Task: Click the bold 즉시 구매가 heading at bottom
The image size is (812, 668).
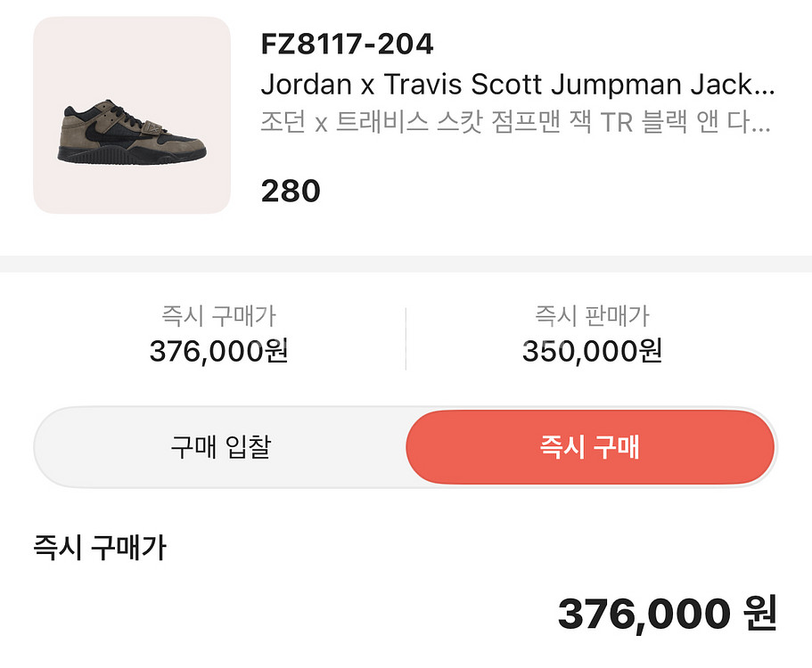Action: click(100, 547)
